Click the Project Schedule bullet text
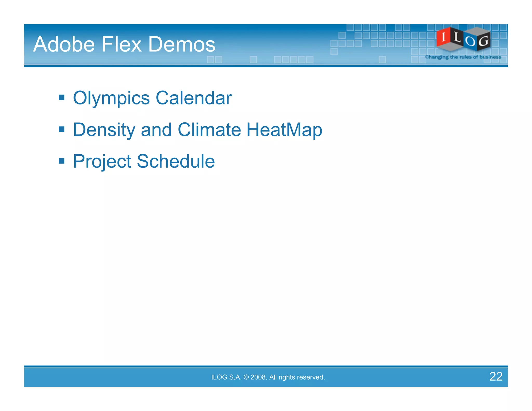Image resolution: width=532 pixels, height=411 pixels. pyautogui.click(x=144, y=161)
